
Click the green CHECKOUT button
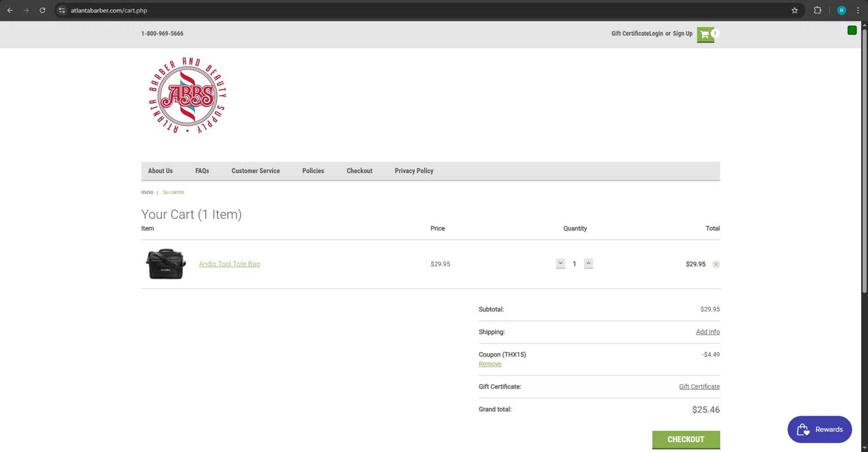[686, 440]
